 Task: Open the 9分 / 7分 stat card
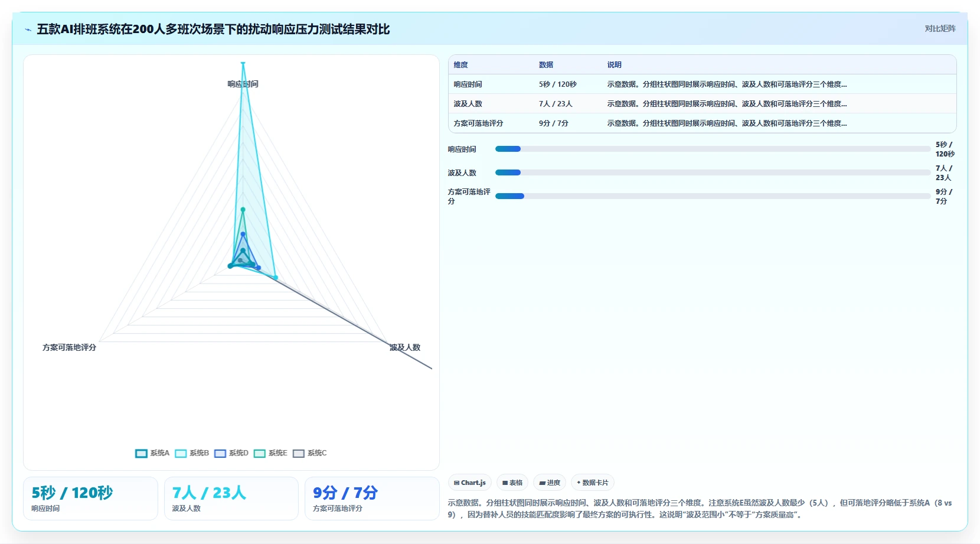click(x=372, y=499)
